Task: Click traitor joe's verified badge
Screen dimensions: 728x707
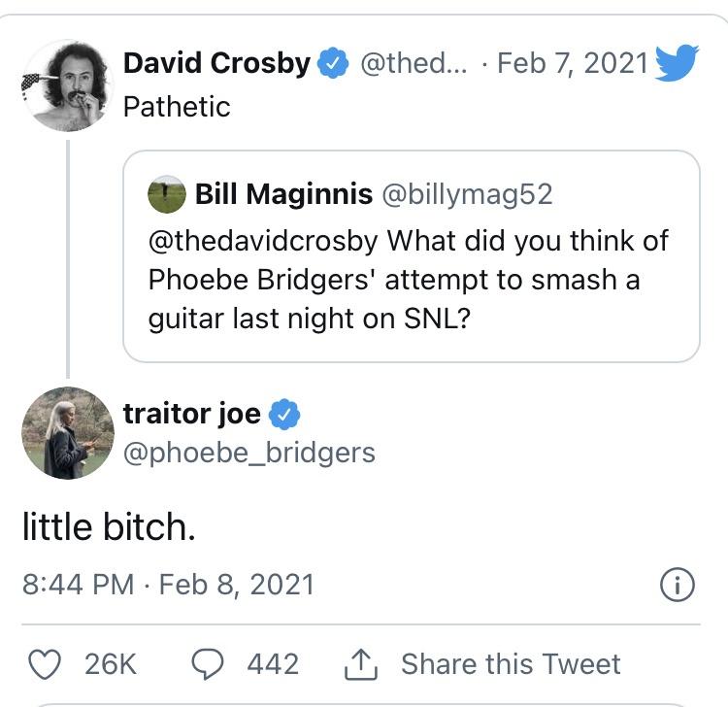Action: coord(284,414)
